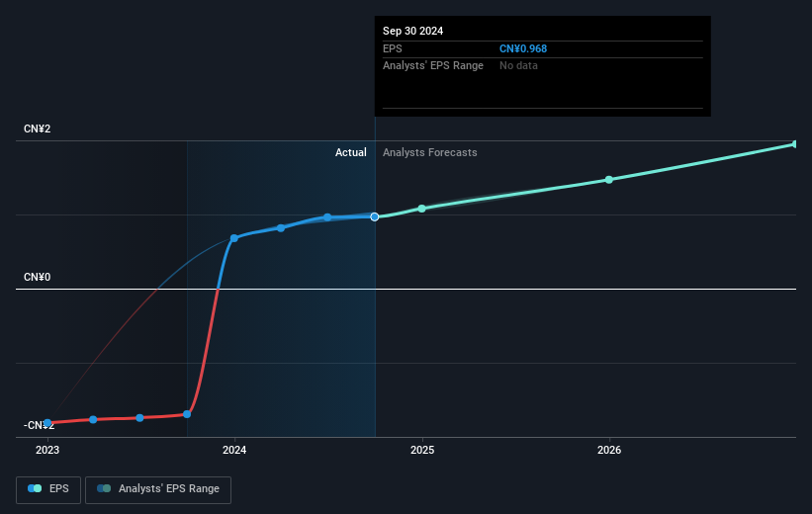Click the 2024 x-axis label

tap(234, 451)
